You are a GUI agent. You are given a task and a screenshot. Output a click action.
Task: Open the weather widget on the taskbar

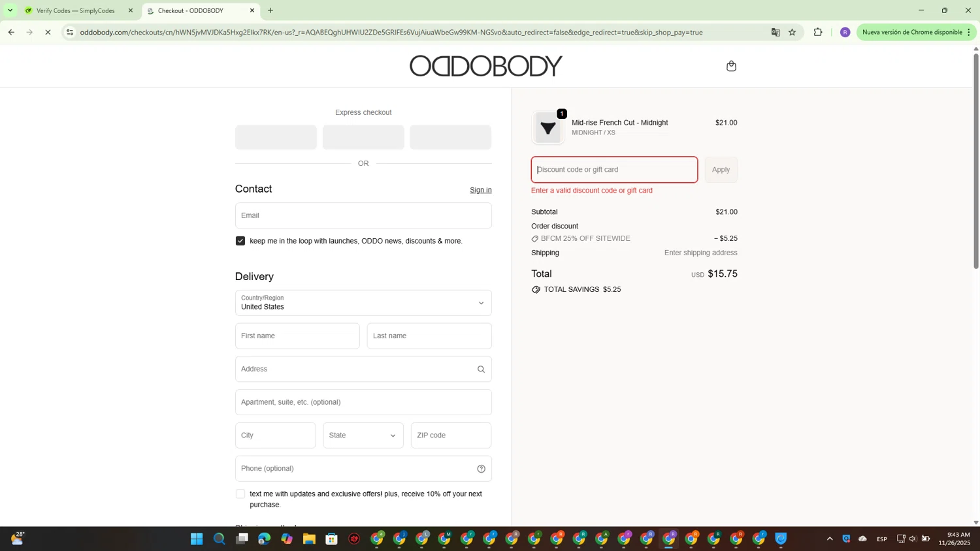tap(18, 539)
